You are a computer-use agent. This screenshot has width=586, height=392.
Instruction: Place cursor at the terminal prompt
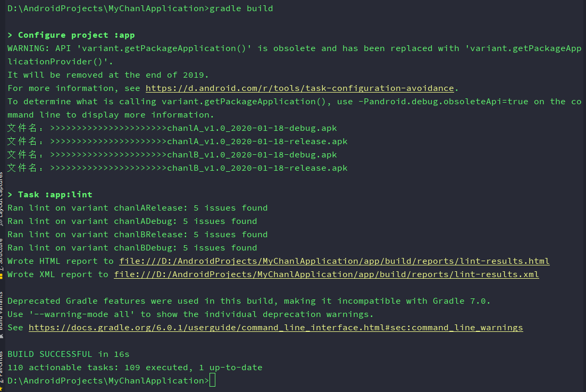pyautogui.click(x=212, y=380)
